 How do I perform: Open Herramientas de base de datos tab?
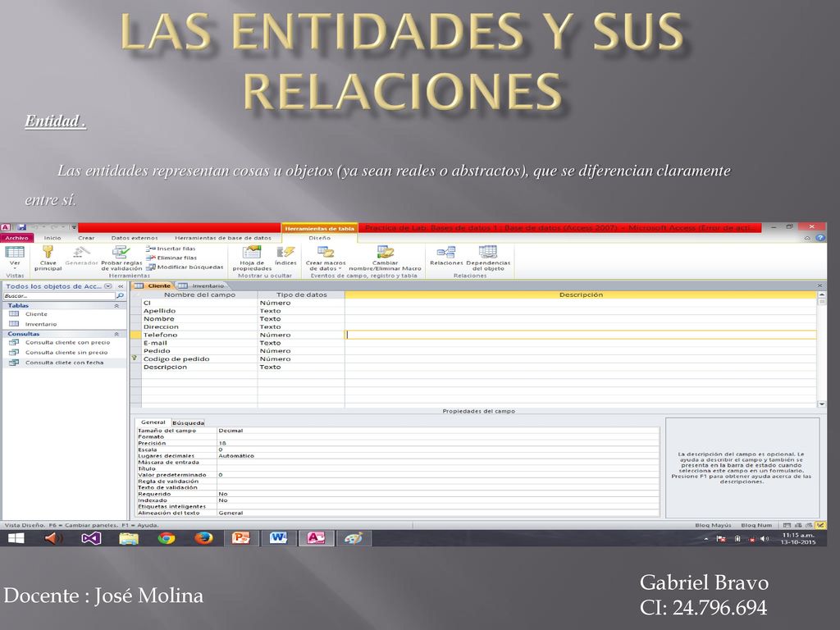pos(223,238)
